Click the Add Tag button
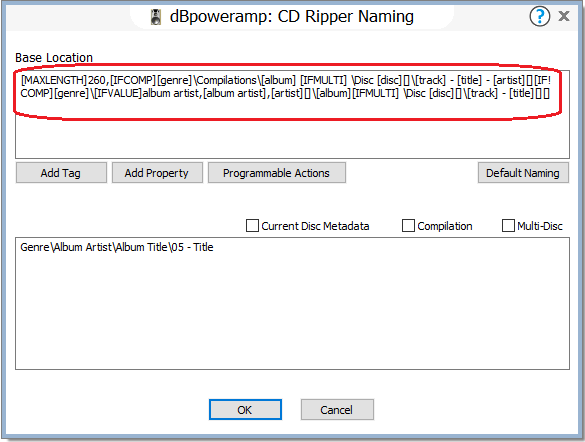The image size is (585, 442). [61, 173]
